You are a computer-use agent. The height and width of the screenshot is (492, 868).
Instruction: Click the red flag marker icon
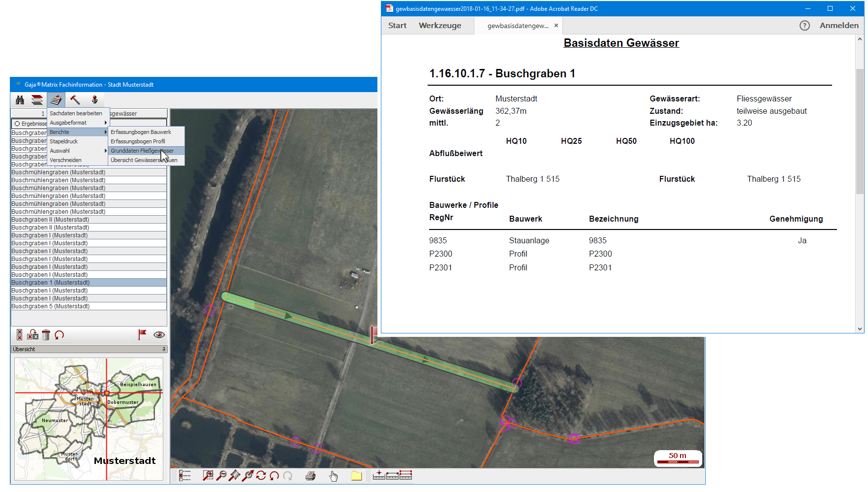point(142,335)
